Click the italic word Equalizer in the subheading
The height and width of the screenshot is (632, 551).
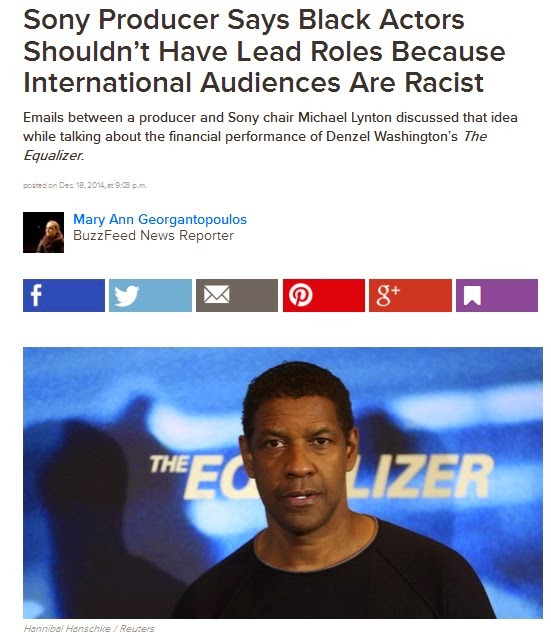tap(53, 155)
